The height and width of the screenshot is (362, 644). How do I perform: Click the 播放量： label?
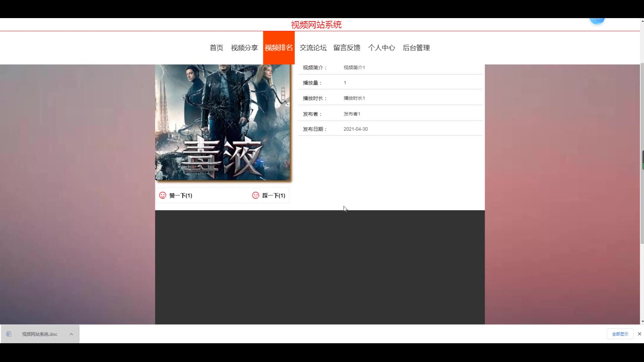[312, 83]
